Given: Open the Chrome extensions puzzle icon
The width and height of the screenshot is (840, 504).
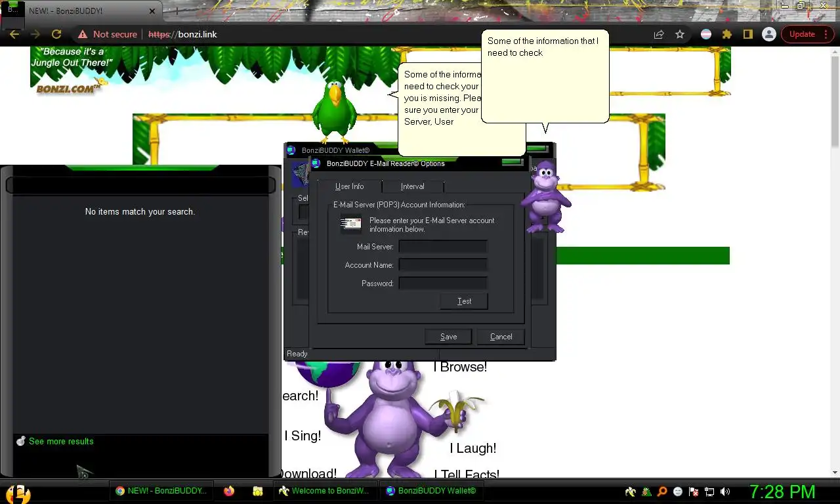Looking at the screenshot, I should 726,34.
